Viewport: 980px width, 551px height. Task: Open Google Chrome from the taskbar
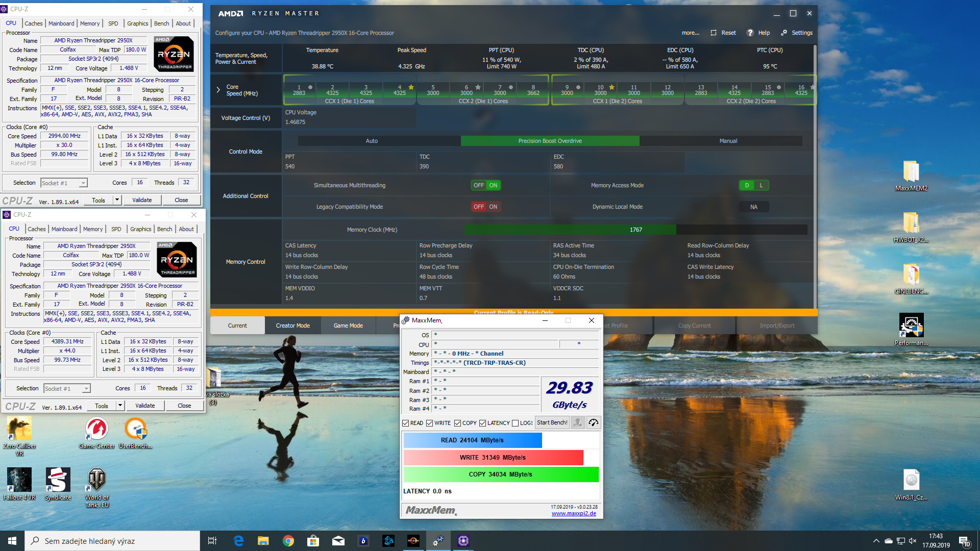click(288, 541)
